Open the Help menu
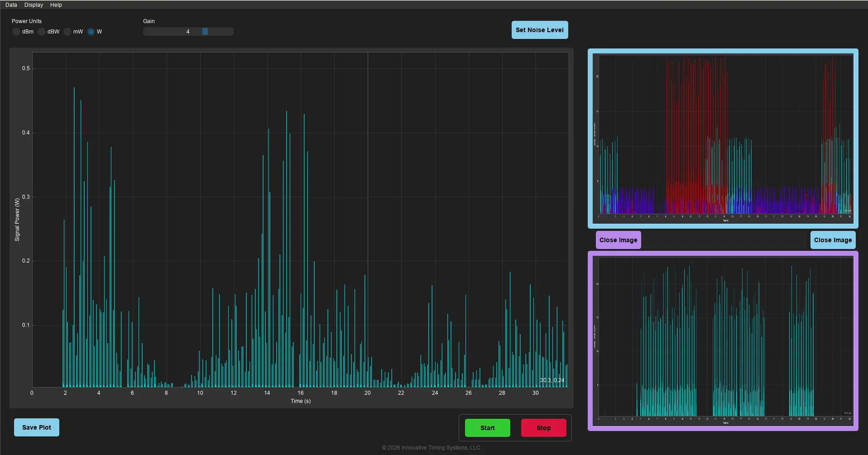The width and height of the screenshot is (868, 455). pos(56,5)
